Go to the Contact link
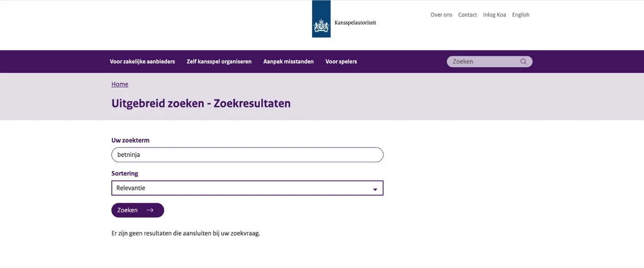This screenshot has height=268, width=644. tap(467, 15)
